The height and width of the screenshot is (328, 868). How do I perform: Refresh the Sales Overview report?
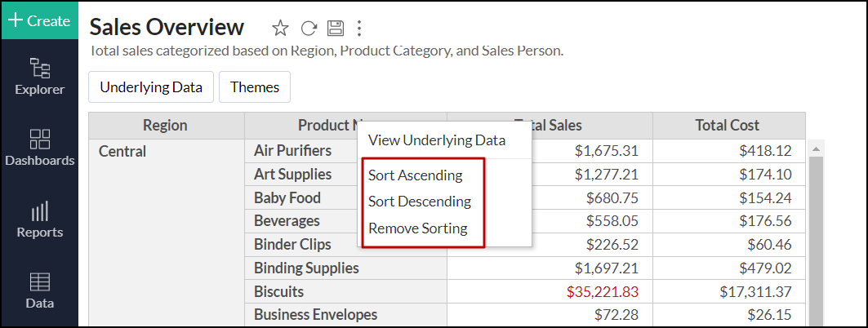309,29
